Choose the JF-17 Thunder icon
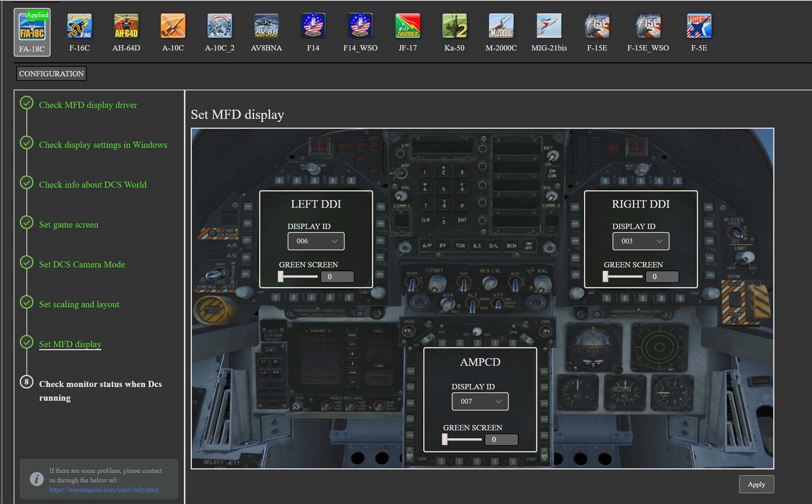812x504 pixels. pos(408,26)
